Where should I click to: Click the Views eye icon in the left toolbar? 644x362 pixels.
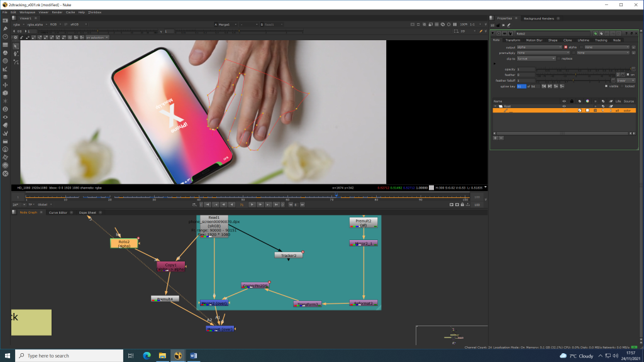[5, 117]
